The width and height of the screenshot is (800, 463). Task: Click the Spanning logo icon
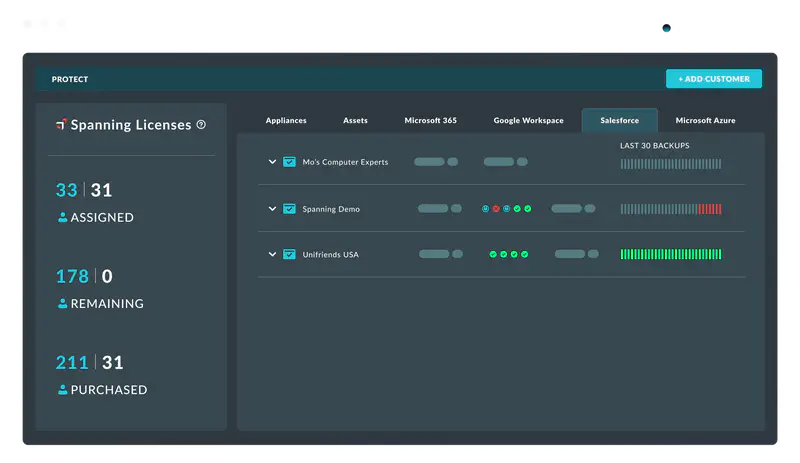(x=61, y=125)
